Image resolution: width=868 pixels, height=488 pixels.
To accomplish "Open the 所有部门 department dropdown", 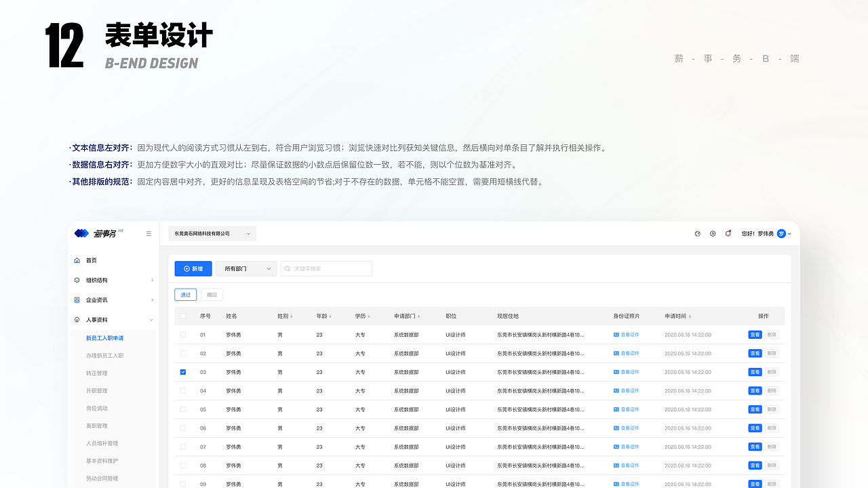I will coord(246,269).
